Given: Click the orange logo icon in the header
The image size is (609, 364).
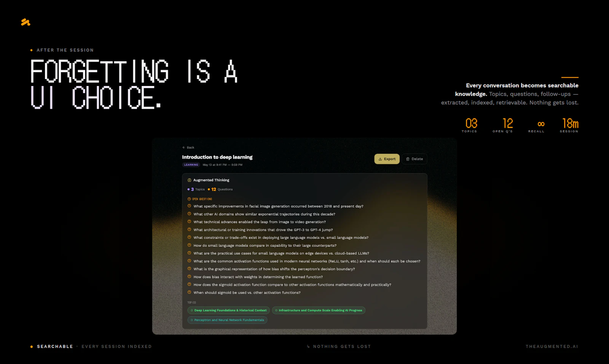Looking at the screenshot, I should [x=26, y=22].
